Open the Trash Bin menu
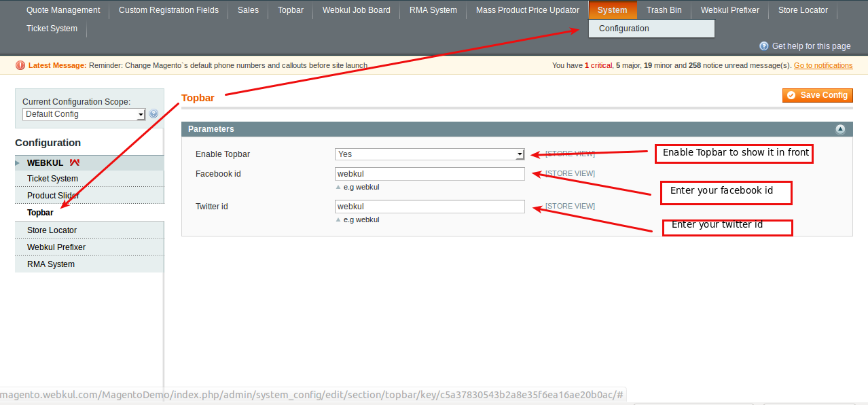This screenshot has height=405, width=868. (664, 10)
